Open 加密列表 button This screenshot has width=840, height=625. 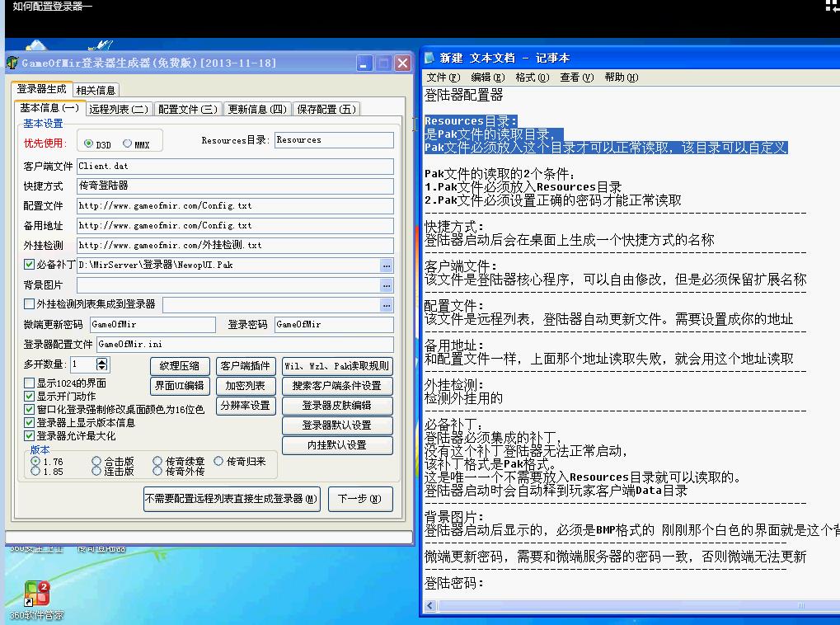tap(246, 386)
